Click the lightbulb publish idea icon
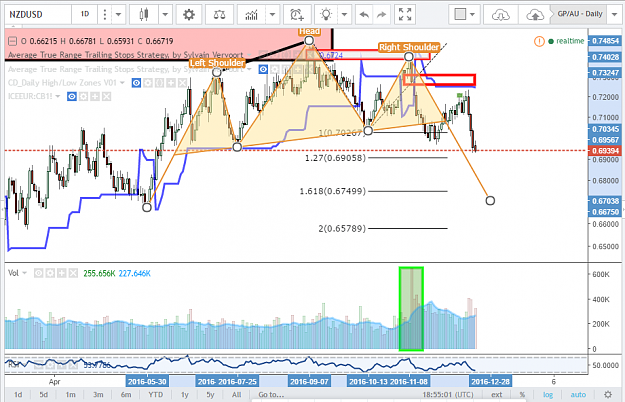The width and height of the screenshot is (625, 402). click(326, 15)
